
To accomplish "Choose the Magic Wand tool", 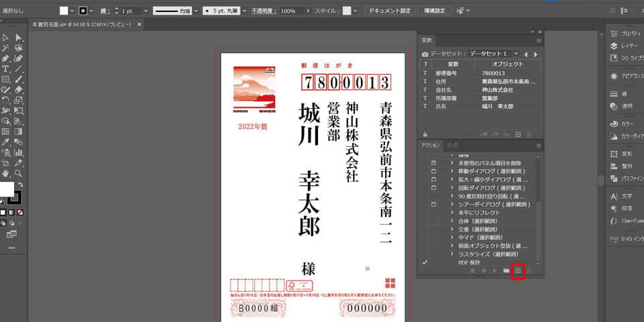I will coord(5,48).
